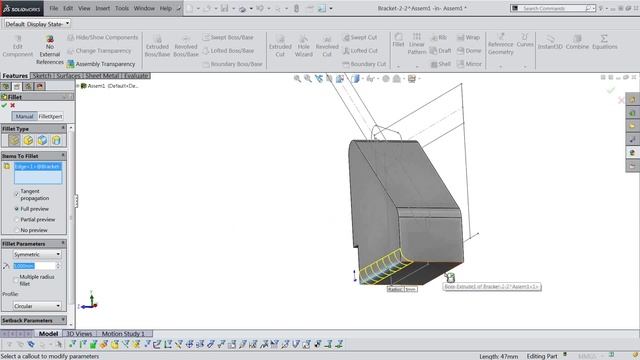Open the Window menu

pos(144,8)
